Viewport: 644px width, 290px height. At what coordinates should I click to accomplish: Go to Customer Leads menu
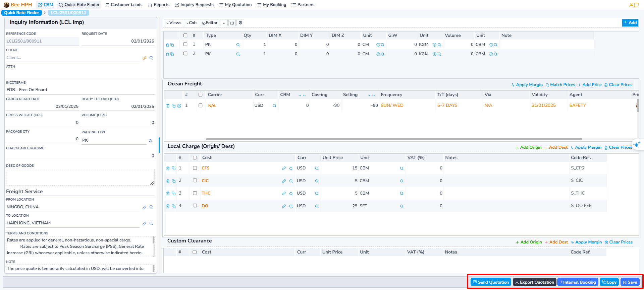tap(123, 5)
